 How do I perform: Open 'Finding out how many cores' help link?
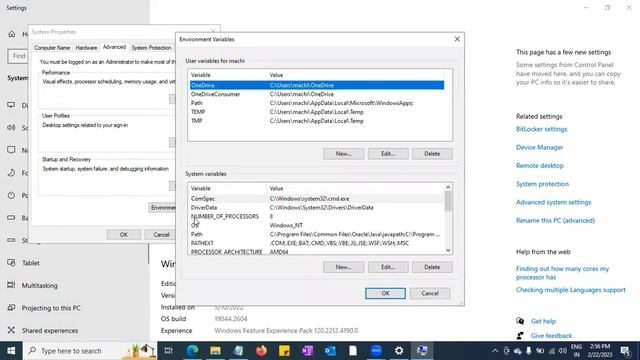[x=562, y=273]
